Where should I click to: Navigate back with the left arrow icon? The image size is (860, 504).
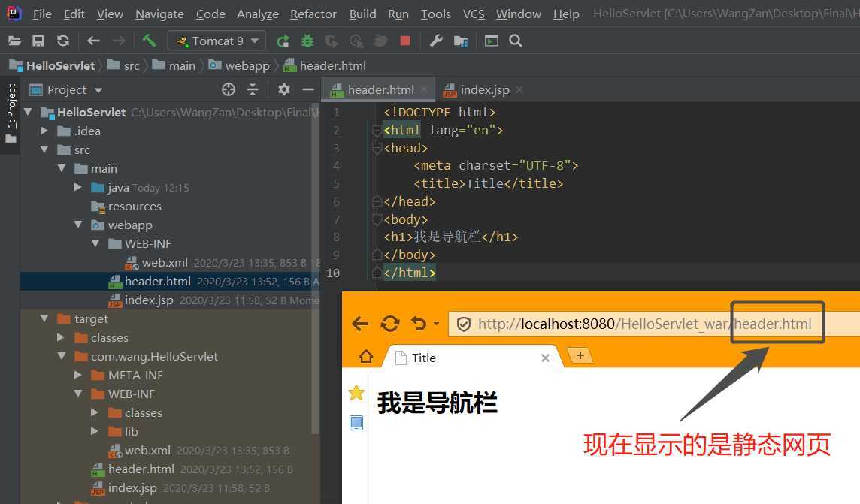(93, 41)
